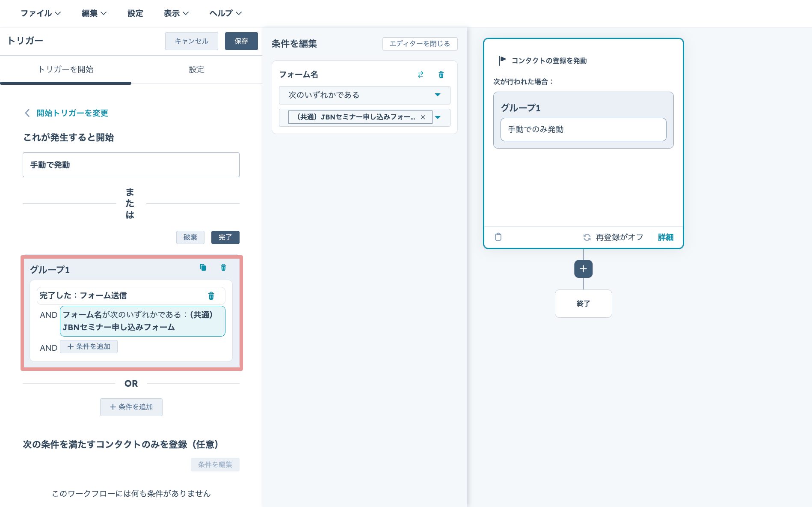This screenshot has width=812, height=507.
Task: Click the swap icon beside フォーム名
Action: [x=421, y=75]
